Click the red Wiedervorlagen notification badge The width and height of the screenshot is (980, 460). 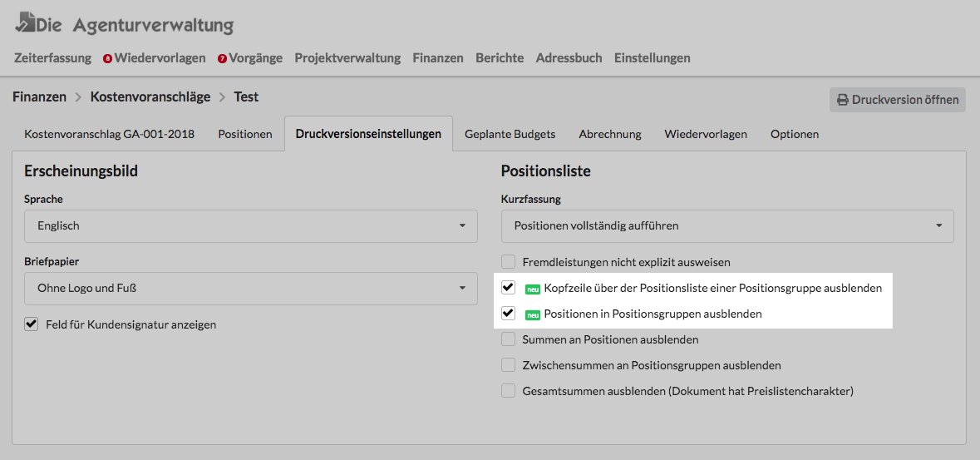coord(107,59)
